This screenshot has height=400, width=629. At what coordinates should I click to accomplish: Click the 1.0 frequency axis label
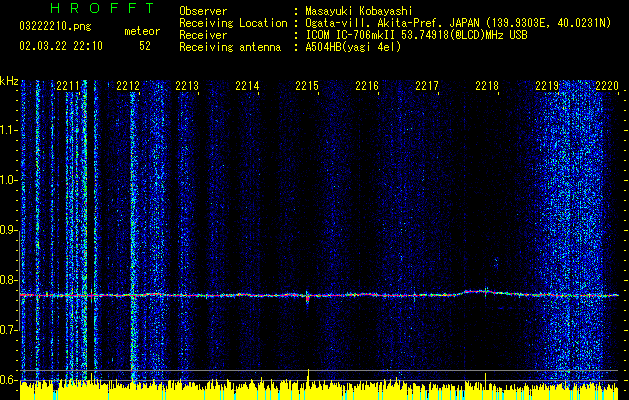pyautogui.click(x=9, y=180)
